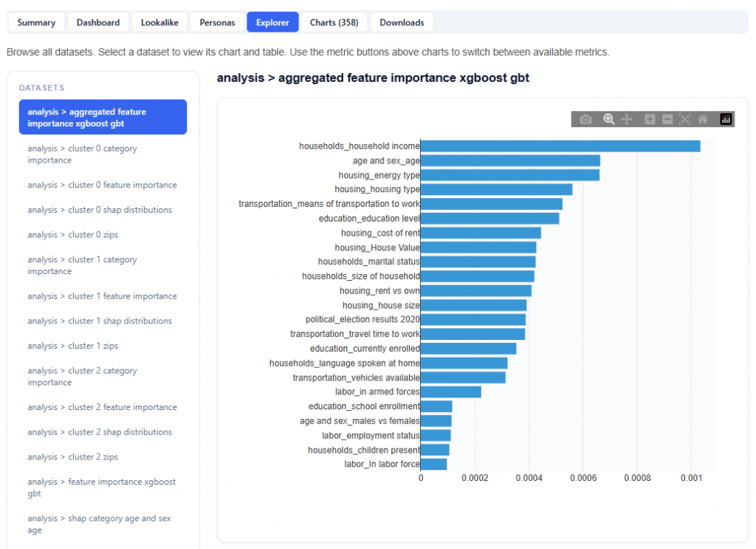
Task: Choose feature importance xgboost gbt dataset
Action: click(103, 488)
